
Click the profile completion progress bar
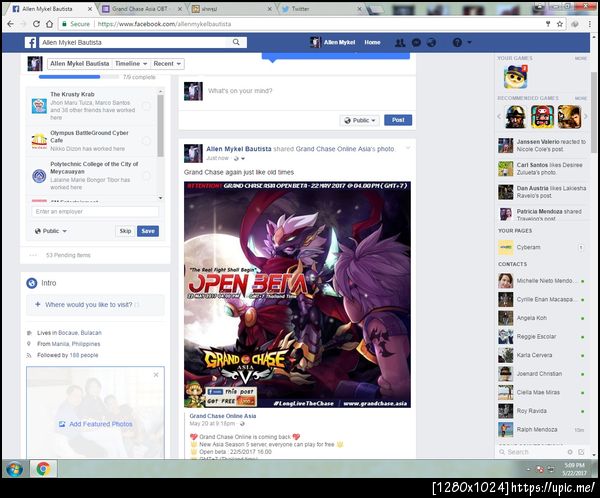pyautogui.click(x=78, y=77)
